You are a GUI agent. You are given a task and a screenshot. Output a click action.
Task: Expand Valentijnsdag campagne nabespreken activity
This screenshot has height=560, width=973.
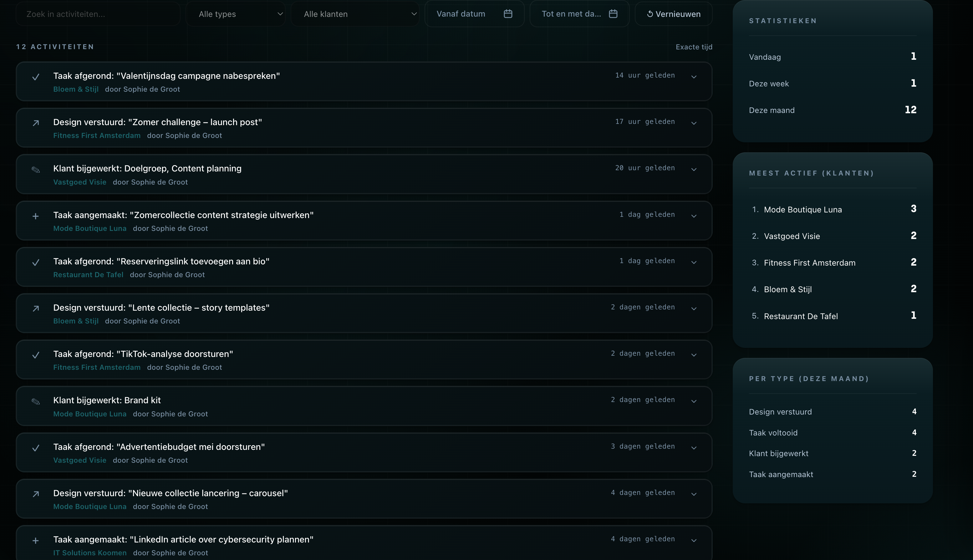pyautogui.click(x=694, y=77)
